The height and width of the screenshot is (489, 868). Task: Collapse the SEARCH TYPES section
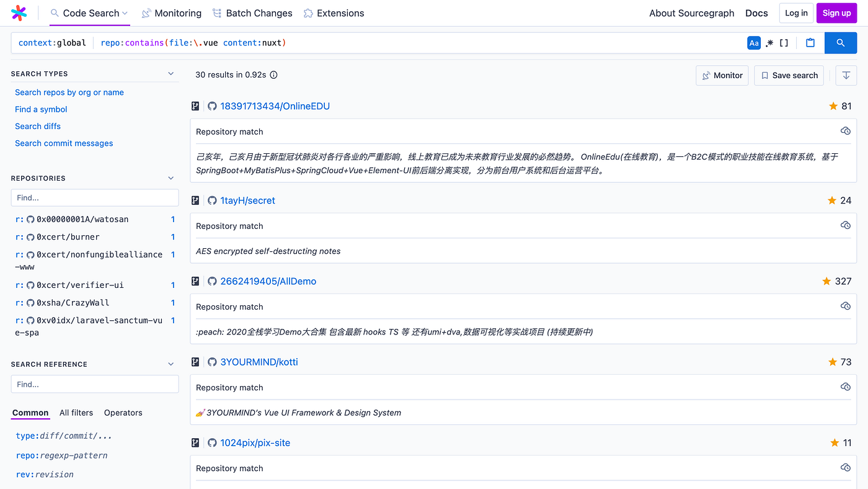coord(170,73)
